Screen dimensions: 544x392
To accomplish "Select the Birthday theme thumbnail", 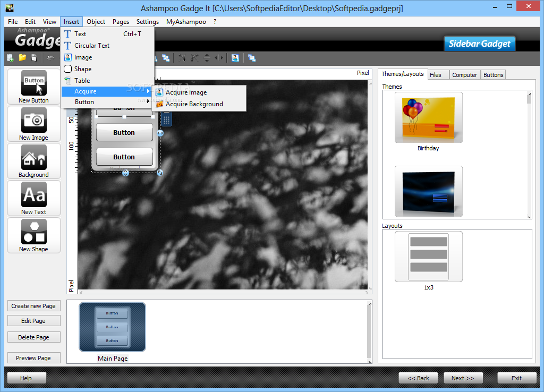I will click(429, 117).
